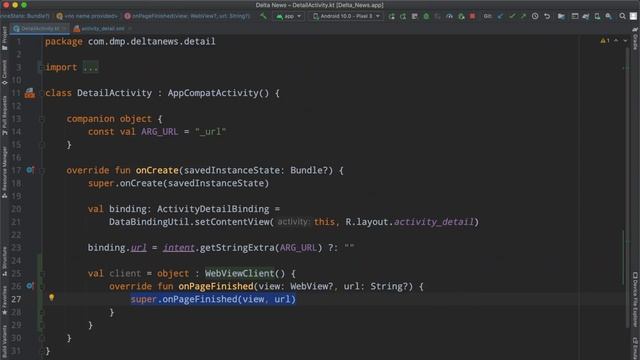This screenshot has width=640, height=360.
Task: Click 'DetailActivity' class name in code
Action: (x=114, y=93)
